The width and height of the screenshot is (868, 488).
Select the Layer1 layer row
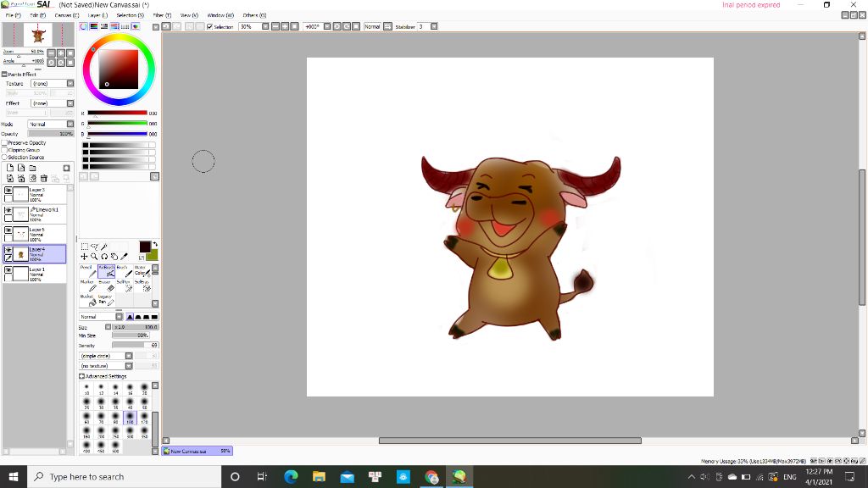(x=34, y=274)
